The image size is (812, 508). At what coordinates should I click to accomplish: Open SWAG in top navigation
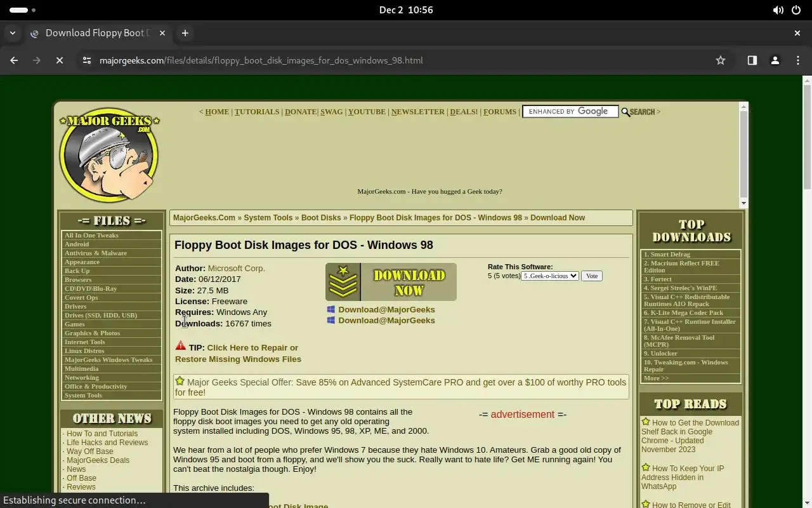[331, 112]
